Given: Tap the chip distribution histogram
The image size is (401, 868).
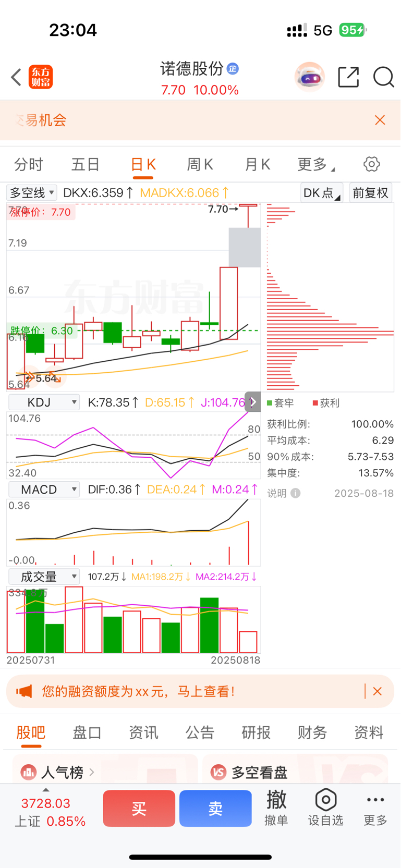Looking at the screenshot, I should (330, 297).
